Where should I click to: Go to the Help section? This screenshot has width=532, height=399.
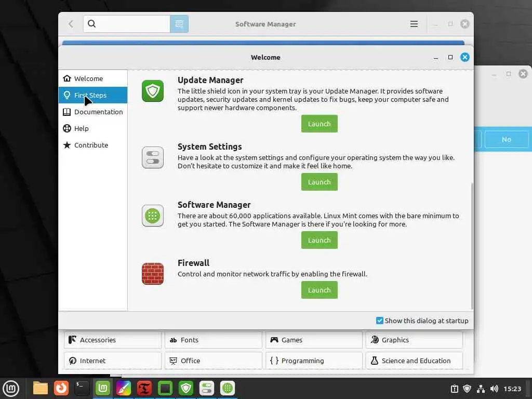93,128
